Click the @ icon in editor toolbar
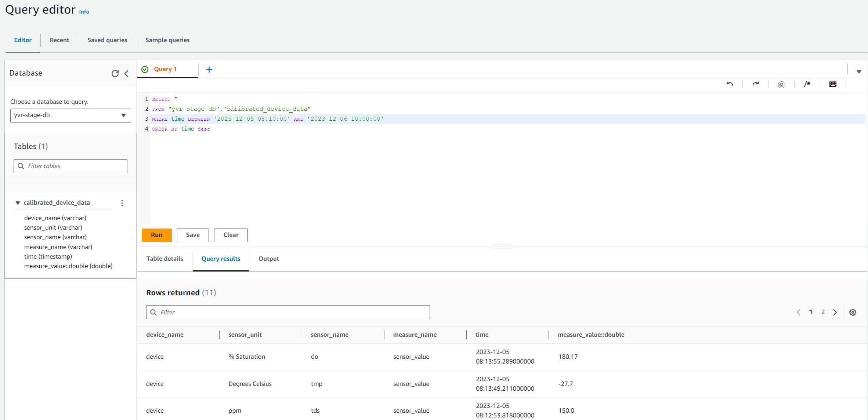This screenshot has width=868, height=420. pyautogui.click(x=781, y=84)
